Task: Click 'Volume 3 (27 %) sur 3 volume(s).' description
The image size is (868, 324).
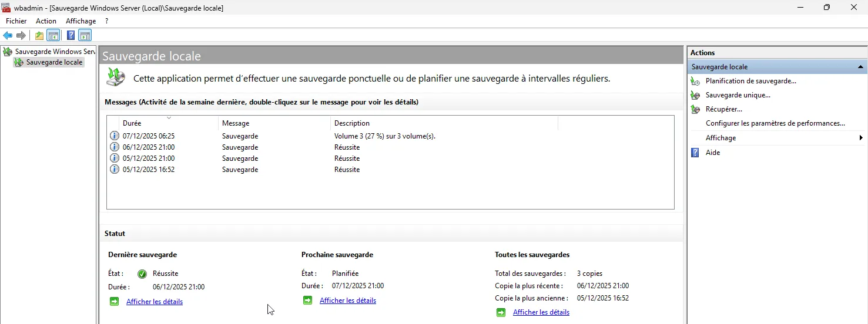Action: [385, 136]
